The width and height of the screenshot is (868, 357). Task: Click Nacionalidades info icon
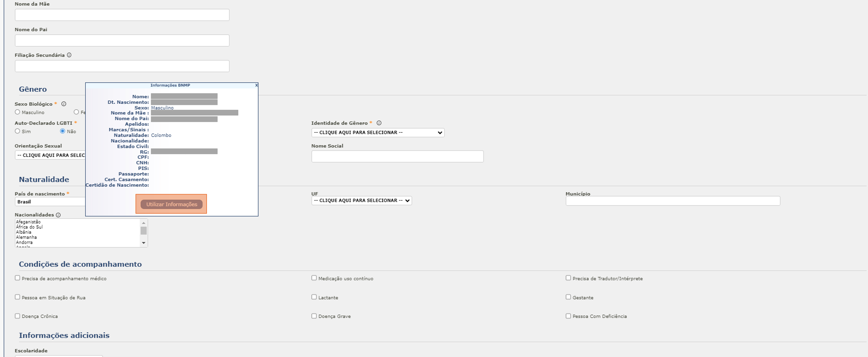pos(58,215)
